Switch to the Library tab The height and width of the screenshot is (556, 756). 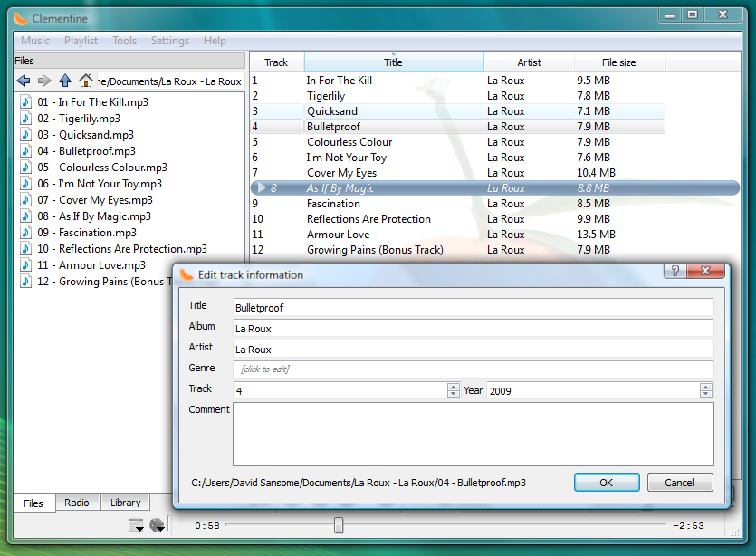(x=125, y=503)
